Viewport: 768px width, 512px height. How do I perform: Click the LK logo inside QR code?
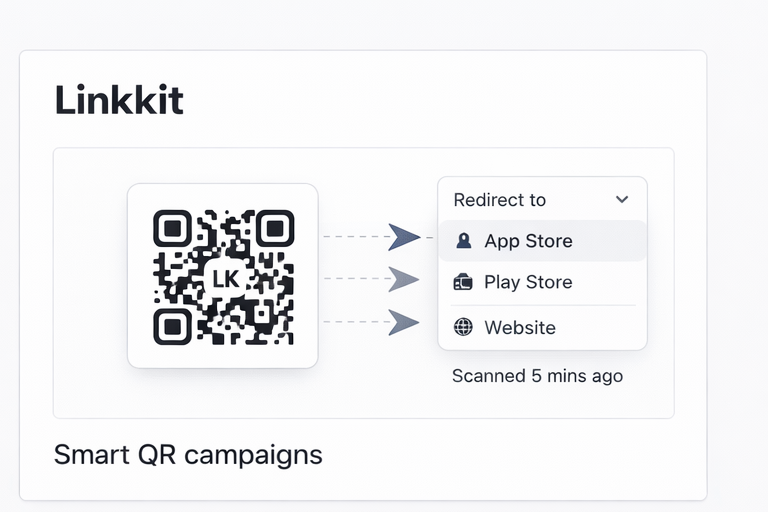[x=225, y=279]
